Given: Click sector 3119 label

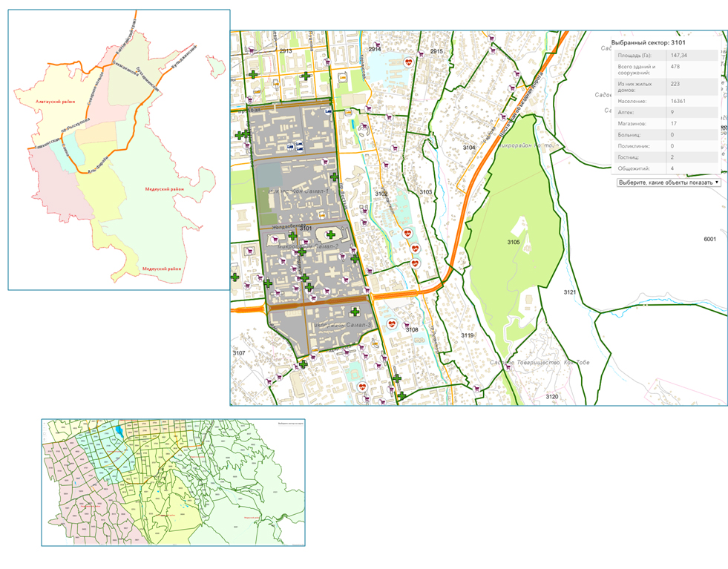Looking at the screenshot, I should pyautogui.click(x=468, y=335).
